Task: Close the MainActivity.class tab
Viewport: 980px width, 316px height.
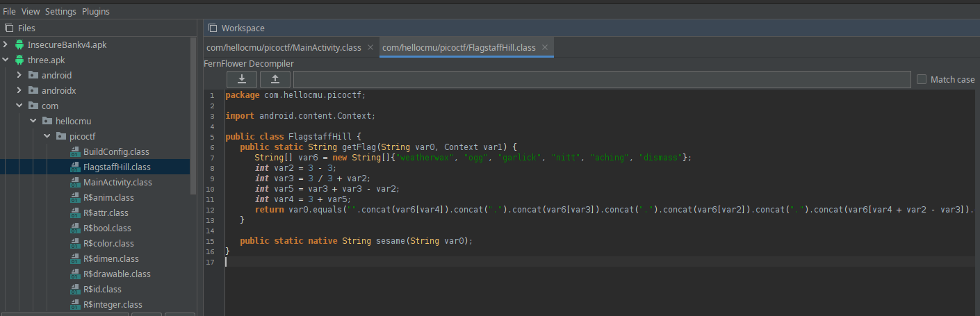Action: [x=370, y=47]
